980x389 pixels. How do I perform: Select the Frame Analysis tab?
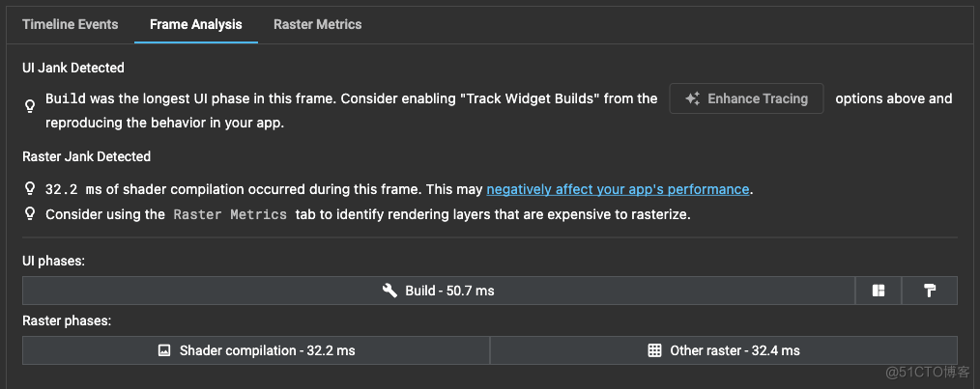click(x=195, y=24)
